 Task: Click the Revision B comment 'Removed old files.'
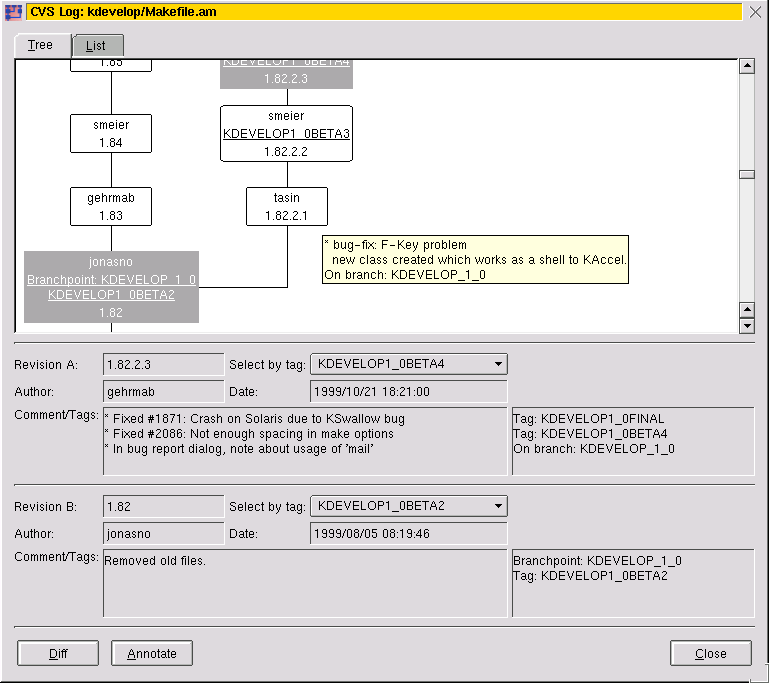click(x=155, y=560)
